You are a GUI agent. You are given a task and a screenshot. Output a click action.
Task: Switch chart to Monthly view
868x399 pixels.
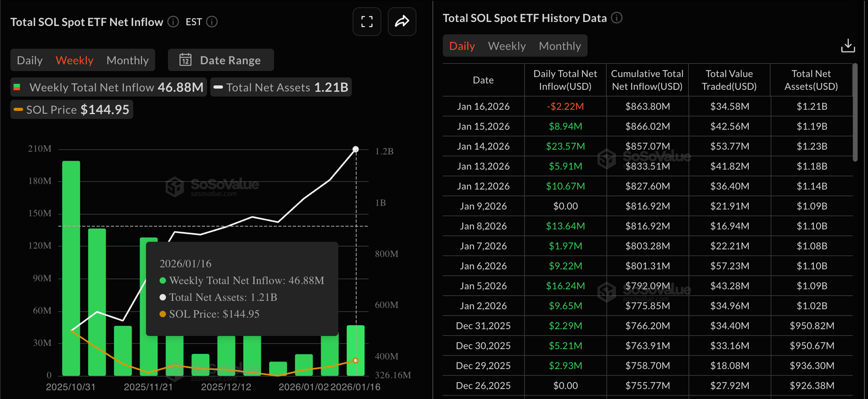pos(127,60)
